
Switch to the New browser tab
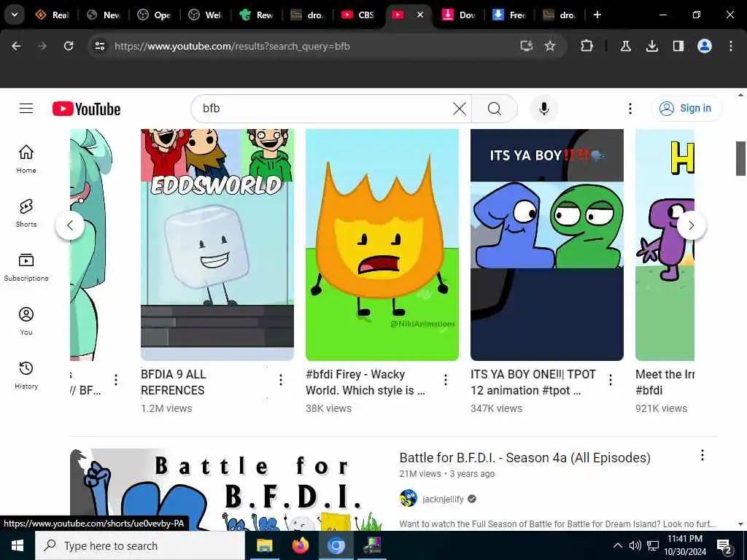[x=104, y=15]
